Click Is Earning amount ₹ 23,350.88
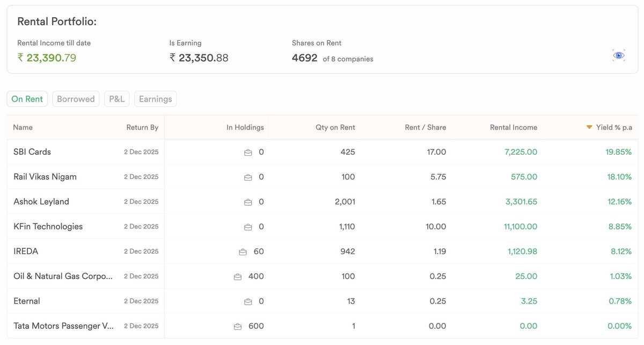644x345 pixels. pyautogui.click(x=199, y=57)
